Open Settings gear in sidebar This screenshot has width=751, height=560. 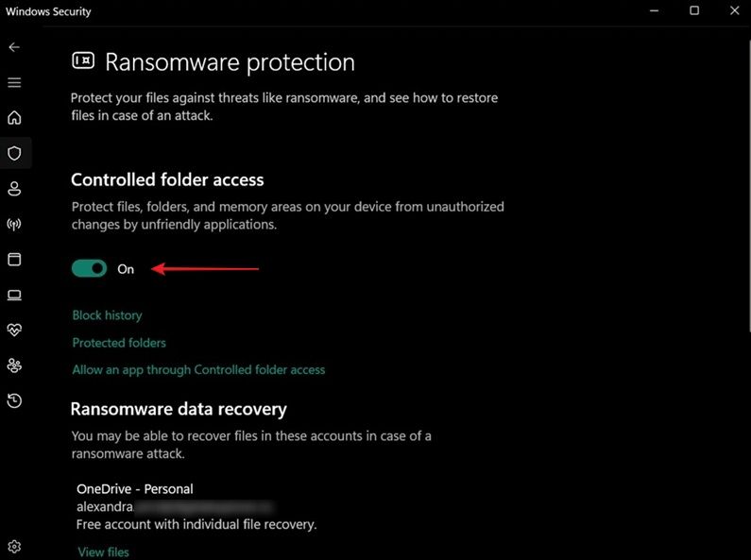(x=14, y=546)
